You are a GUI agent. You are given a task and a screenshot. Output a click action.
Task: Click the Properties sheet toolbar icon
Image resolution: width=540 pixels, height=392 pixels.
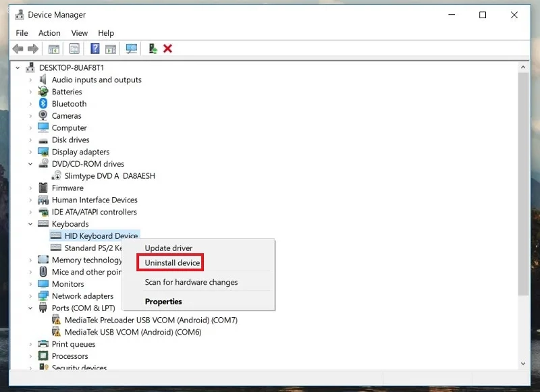74,49
